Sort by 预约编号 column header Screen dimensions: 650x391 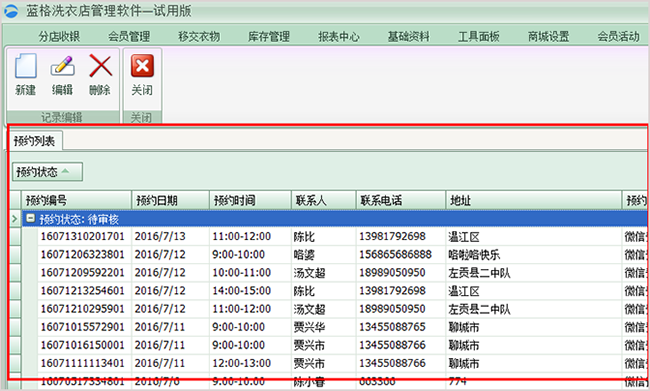76,201
